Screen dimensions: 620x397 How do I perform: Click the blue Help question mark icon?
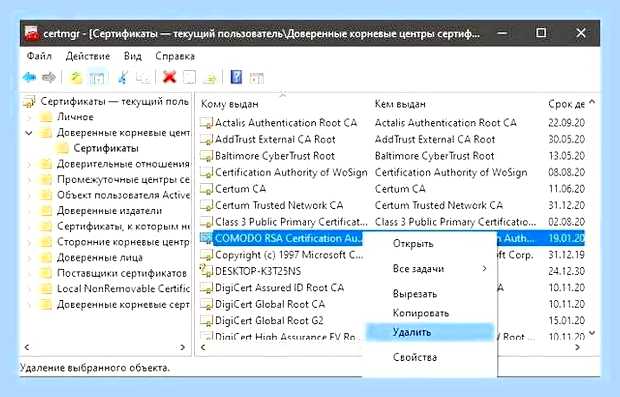click(236, 77)
